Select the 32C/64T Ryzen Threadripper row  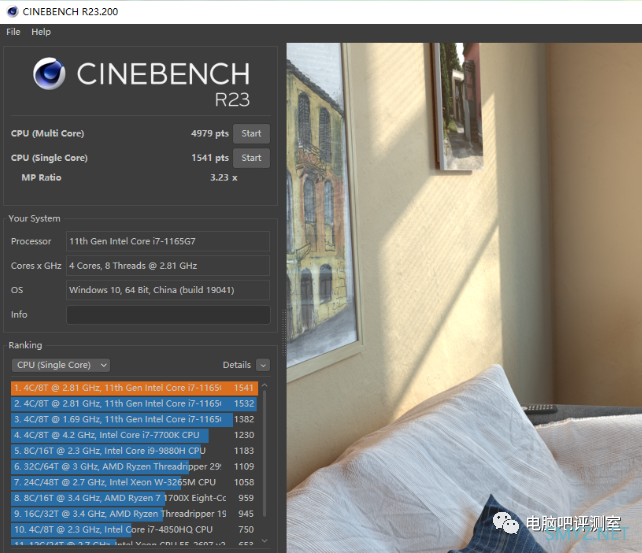[134, 467]
